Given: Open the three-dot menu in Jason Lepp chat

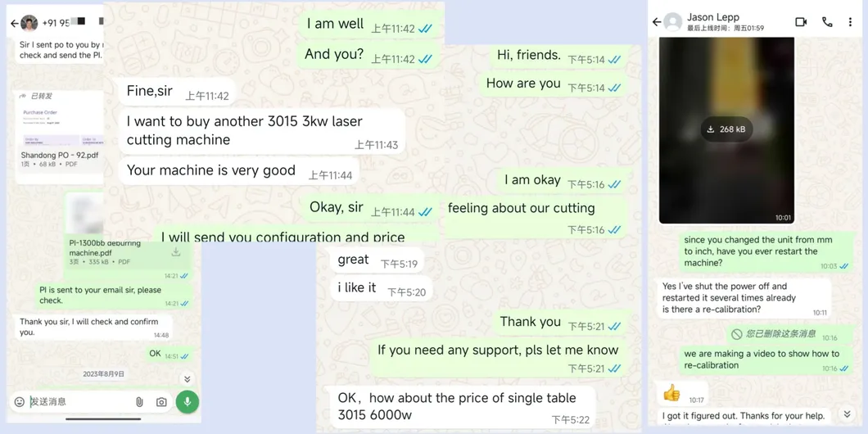Looking at the screenshot, I should (x=850, y=22).
